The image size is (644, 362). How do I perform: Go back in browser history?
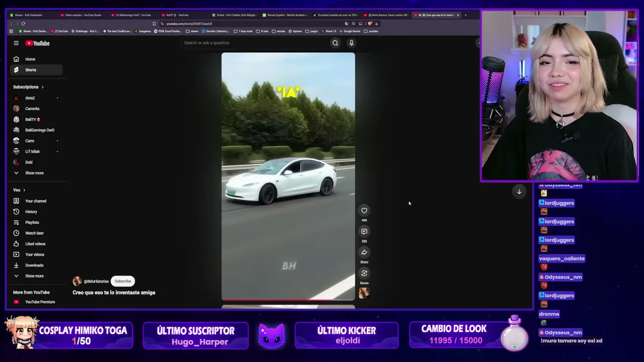click(x=11, y=24)
